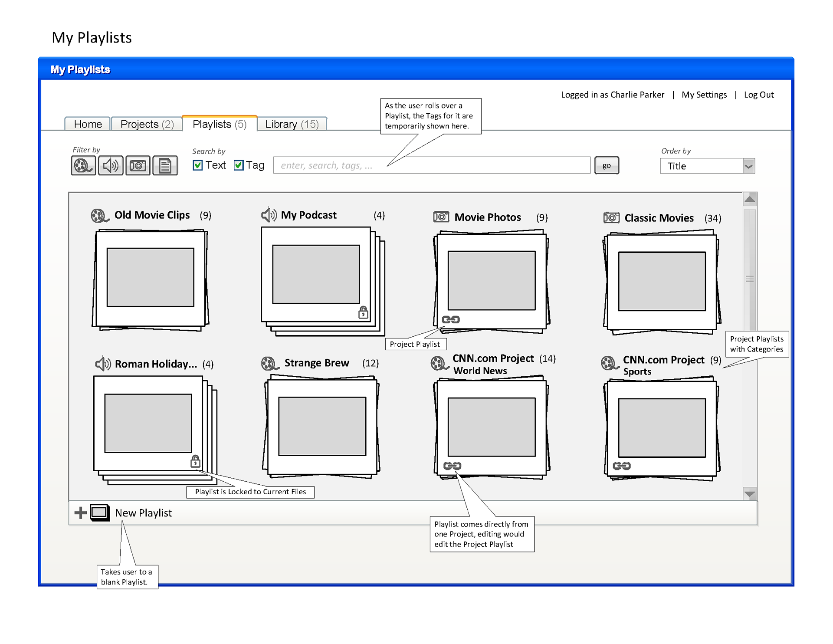
Task: Click lock icon on Roman Holiday playlist
Action: 195,461
